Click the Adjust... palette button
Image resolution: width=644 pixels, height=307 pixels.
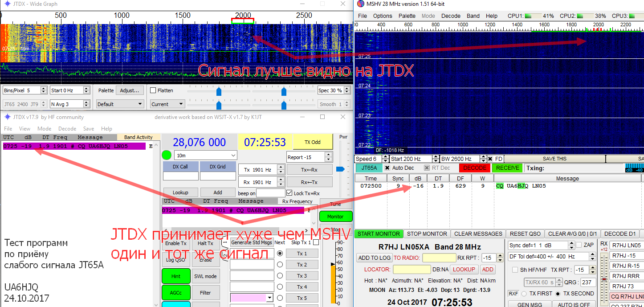130,90
